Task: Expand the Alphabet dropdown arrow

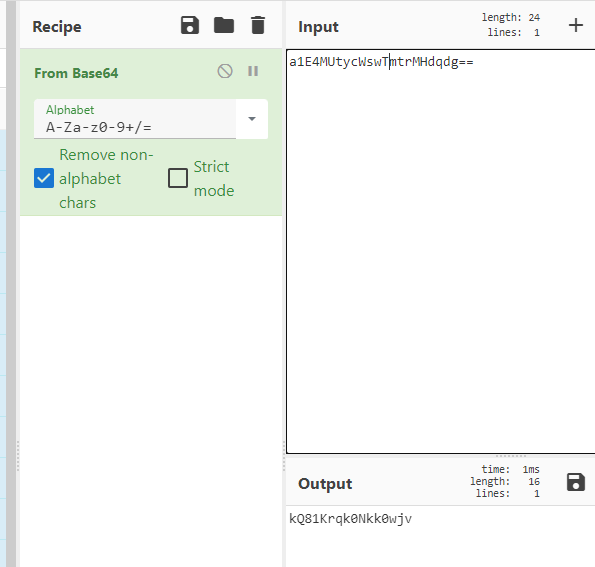Action: (x=252, y=119)
